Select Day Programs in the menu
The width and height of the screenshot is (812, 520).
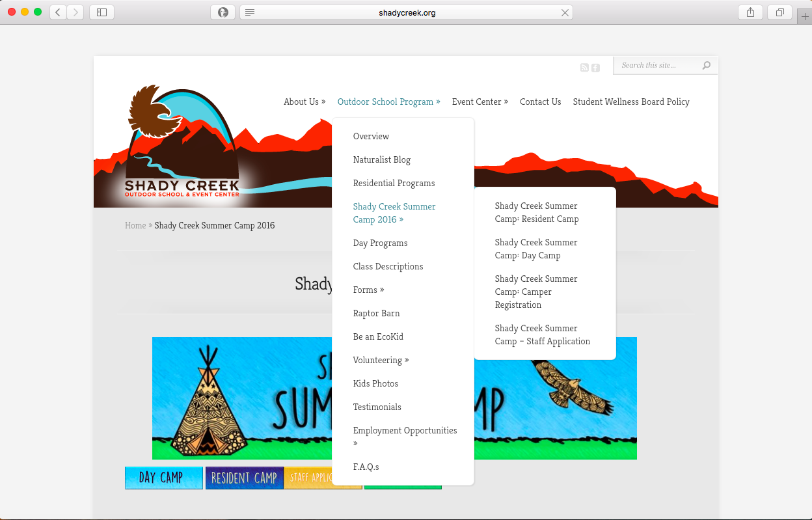pyautogui.click(x=380, y=243)
